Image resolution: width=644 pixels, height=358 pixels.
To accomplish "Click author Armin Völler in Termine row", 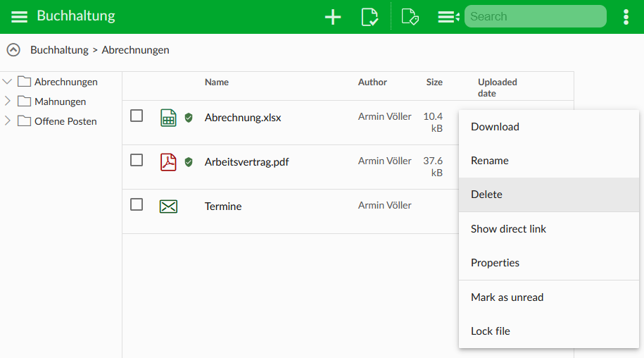I will 384,205.
